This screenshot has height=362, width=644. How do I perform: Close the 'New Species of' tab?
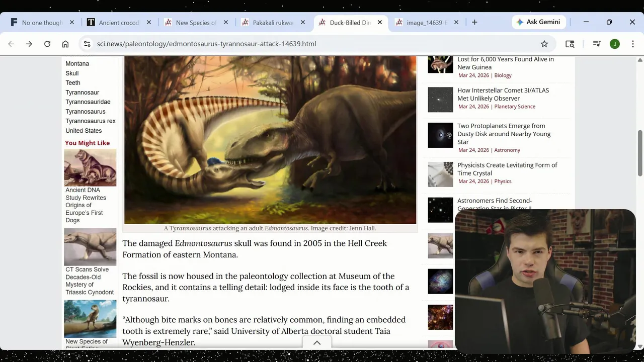(x=226, y=22)
